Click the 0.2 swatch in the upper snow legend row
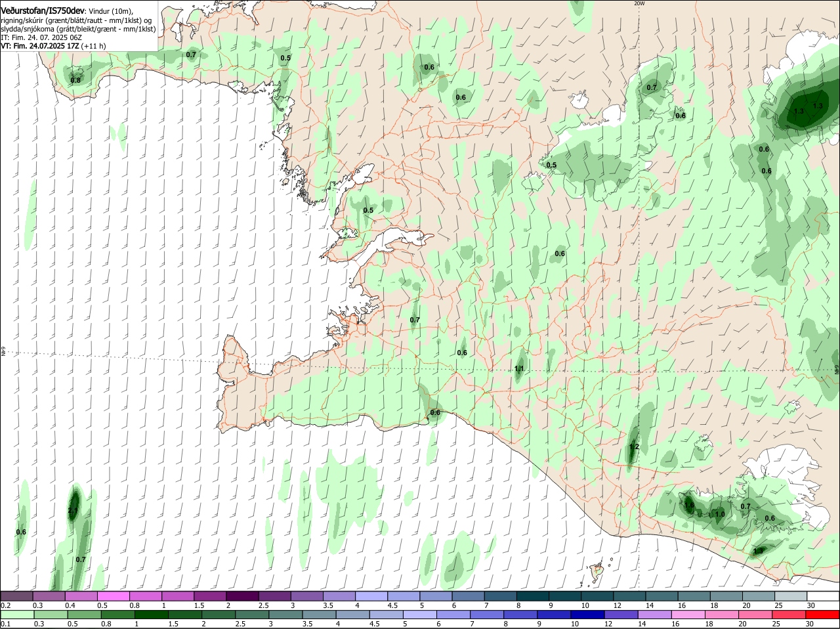The width and height of the screenshot is (840, 629). tap(16, 596)
